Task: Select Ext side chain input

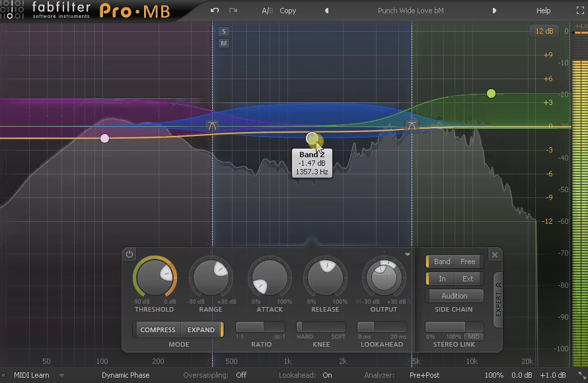Action: 467,279
